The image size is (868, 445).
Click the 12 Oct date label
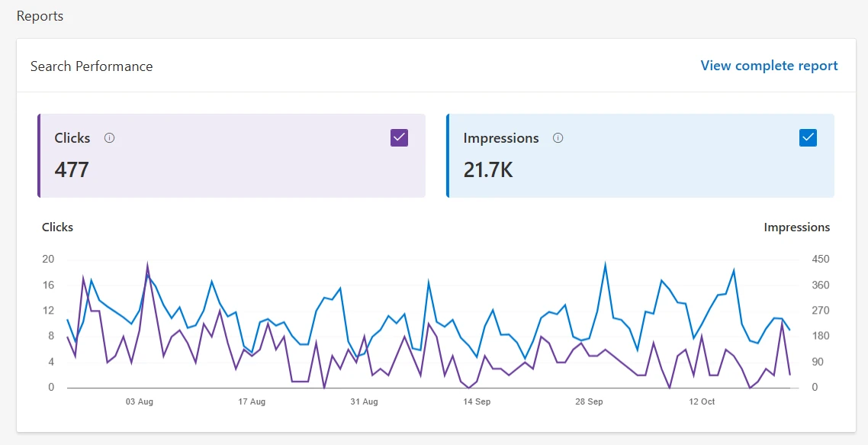tap(702, 401)
